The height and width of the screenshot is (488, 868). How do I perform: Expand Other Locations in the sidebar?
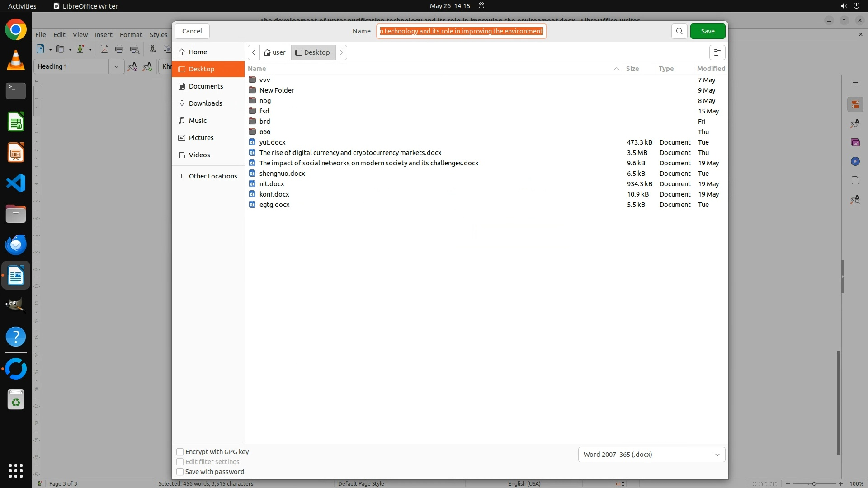(x=212, y=176)
